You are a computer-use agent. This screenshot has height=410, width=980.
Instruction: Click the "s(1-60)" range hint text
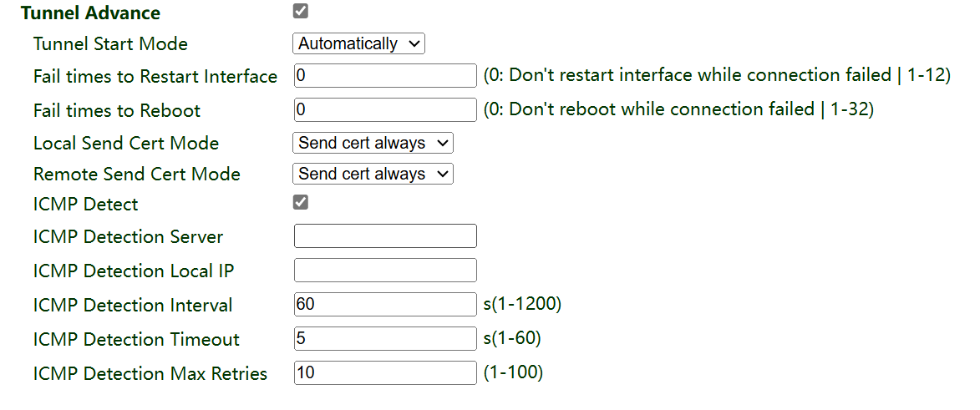512,338
